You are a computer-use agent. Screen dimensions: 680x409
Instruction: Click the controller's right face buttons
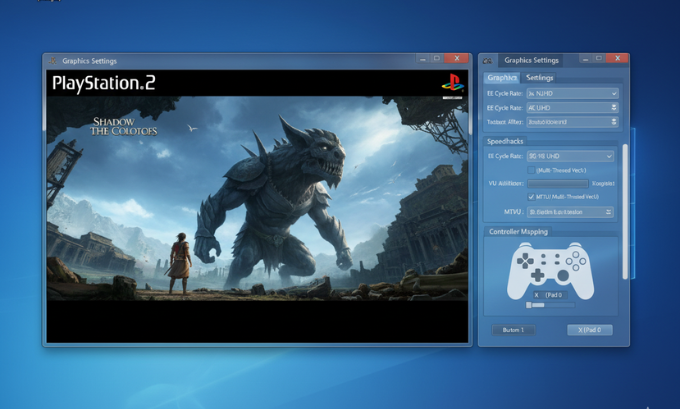pos(576,259)
